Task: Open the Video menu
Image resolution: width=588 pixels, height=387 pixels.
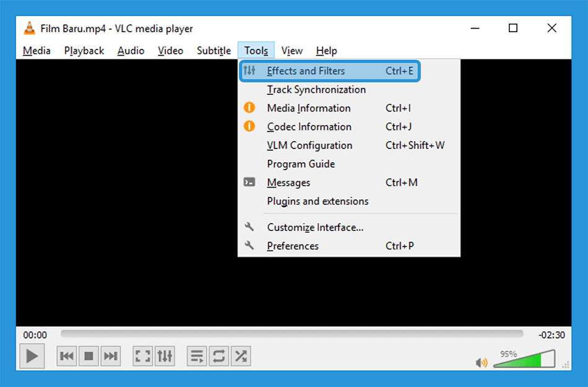Action: tap(170, 51)
